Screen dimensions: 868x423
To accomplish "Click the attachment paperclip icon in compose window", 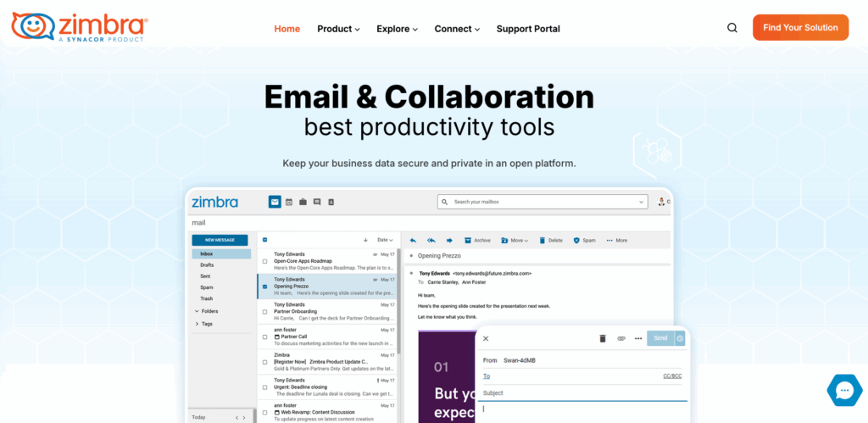I will [x=620, y=338].
